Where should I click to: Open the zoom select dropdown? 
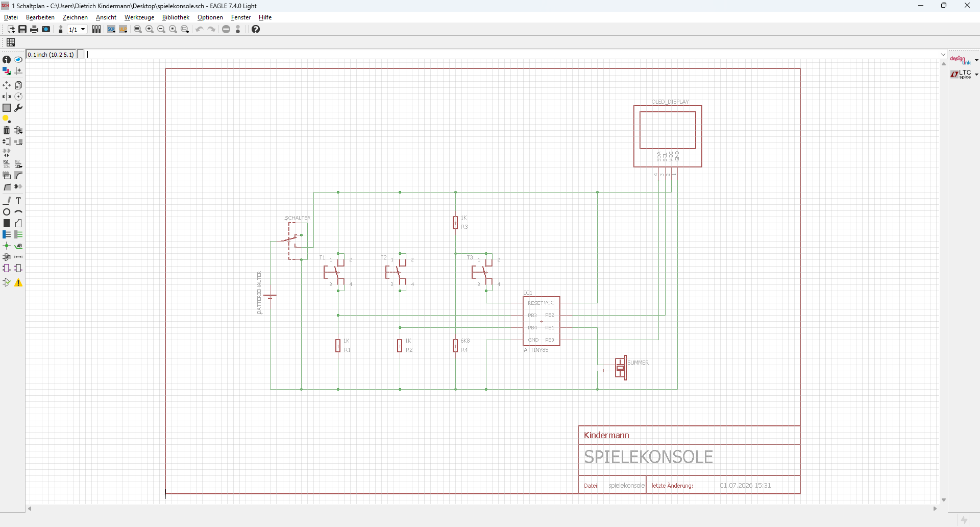pyautogui.click(x=185, y=30)
